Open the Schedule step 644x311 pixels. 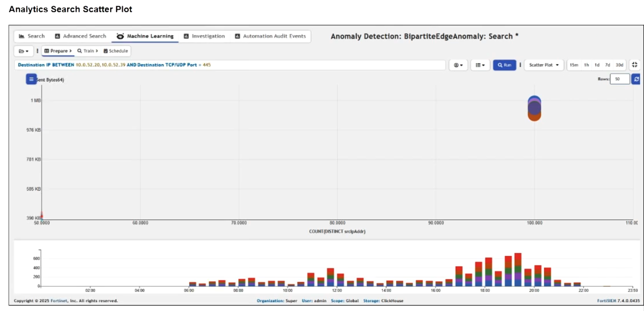click(115, 51)
